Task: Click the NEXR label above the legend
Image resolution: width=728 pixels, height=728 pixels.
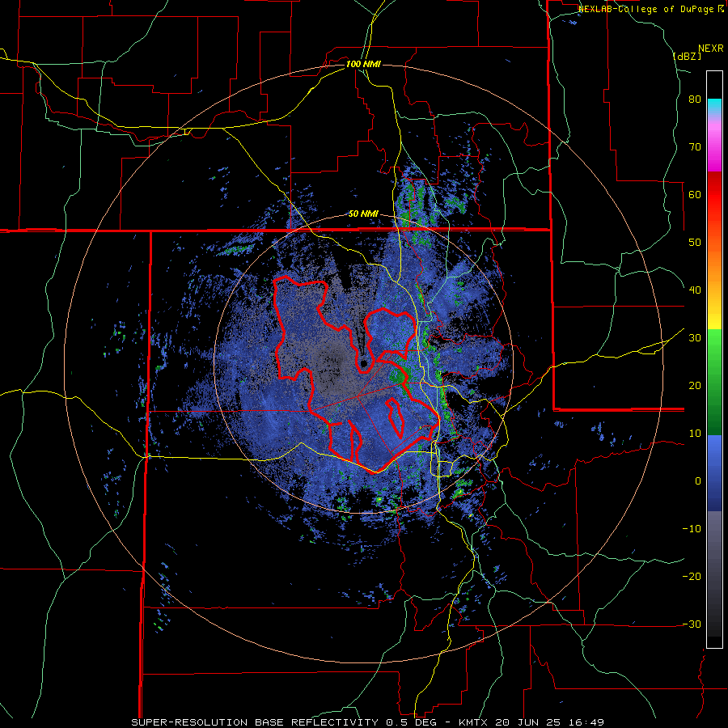Action: 710,49
